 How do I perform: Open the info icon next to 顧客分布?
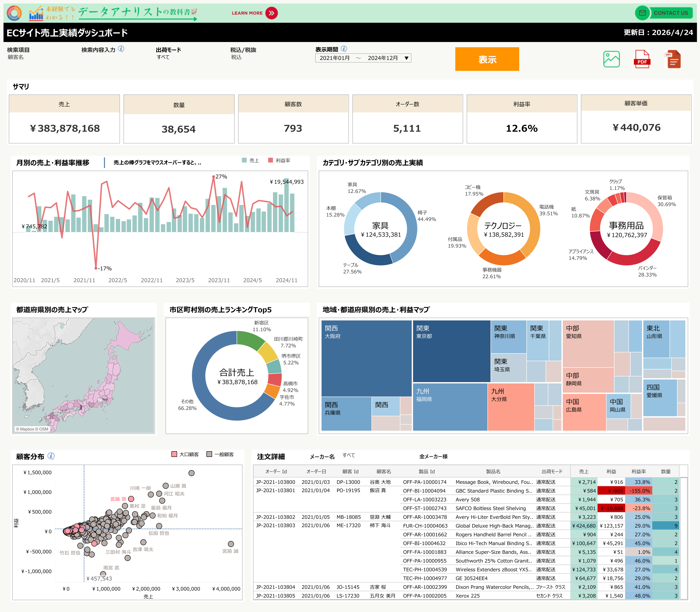(51, 456)
